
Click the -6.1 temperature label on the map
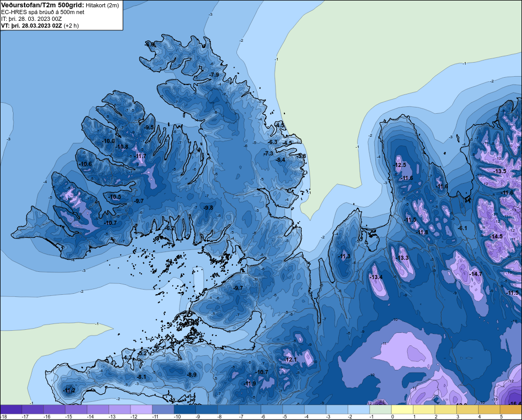click(462, 228)
